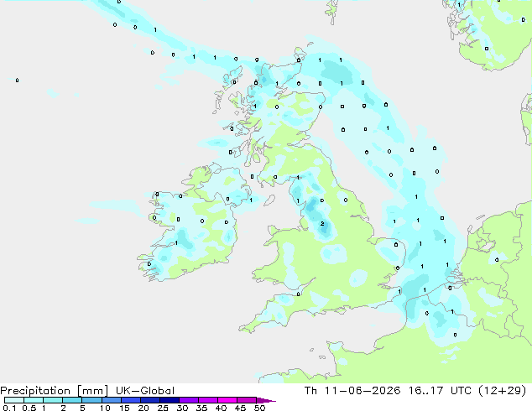This screenshot has width=532, height=411.
Task: Click the 'Precipitation [mm]' title text
Action: point(54,391)
